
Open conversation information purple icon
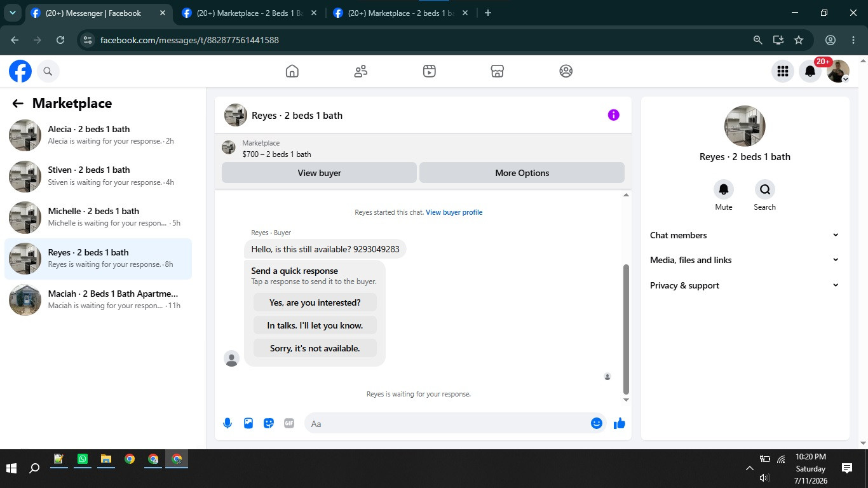pyautogui.click(x=613, y=115)
